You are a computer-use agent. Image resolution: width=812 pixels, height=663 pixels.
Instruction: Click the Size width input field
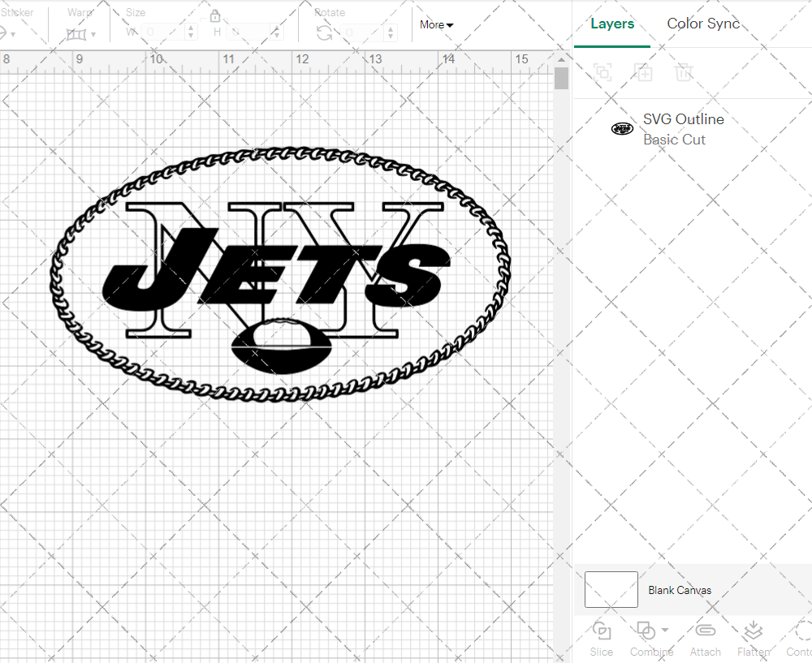coord(163,32)
